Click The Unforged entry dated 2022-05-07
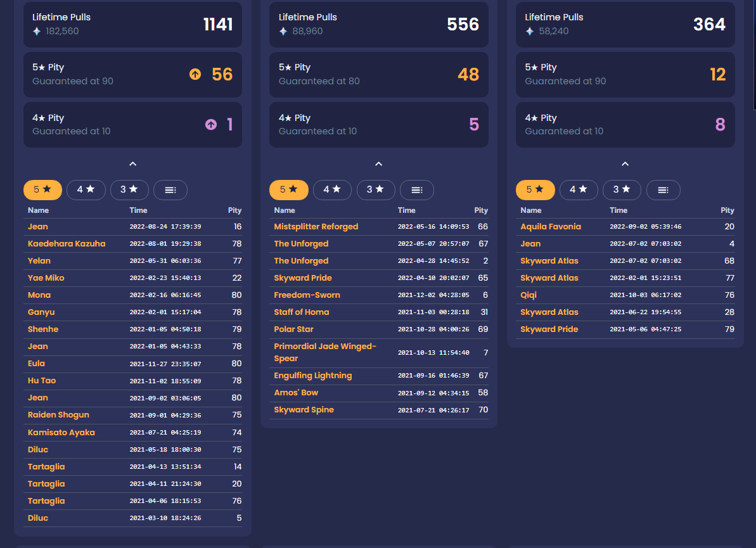 point(379,244)
